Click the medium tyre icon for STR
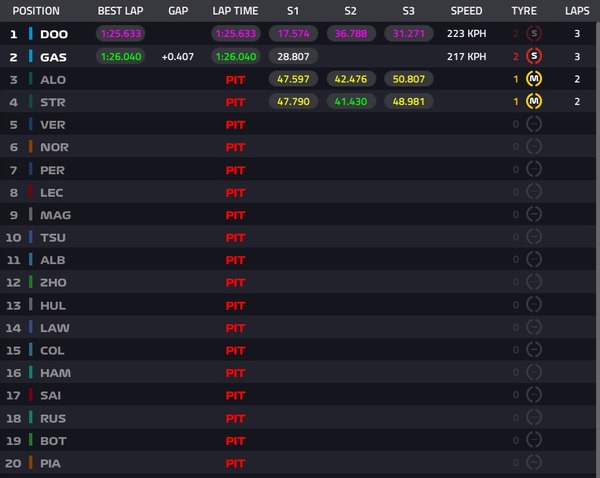Image resolution: width=600 pixels, height=478 pixels. 534,101
